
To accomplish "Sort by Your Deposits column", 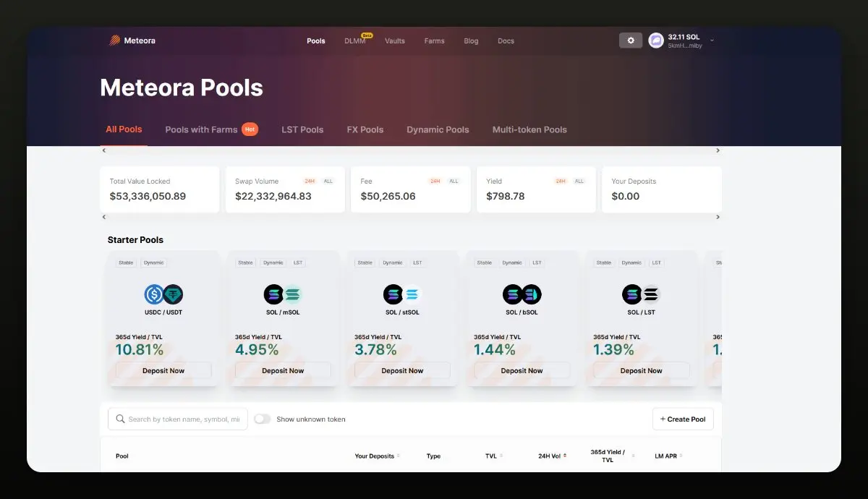I will (x=377, y=456).
